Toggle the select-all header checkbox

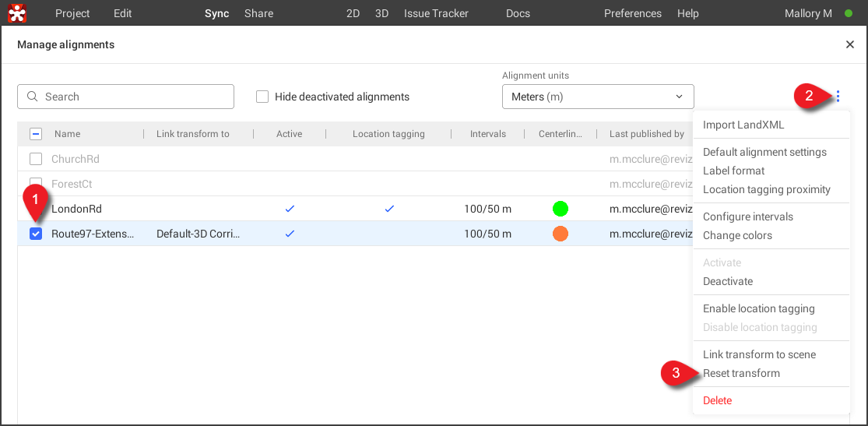coord(36,134)
